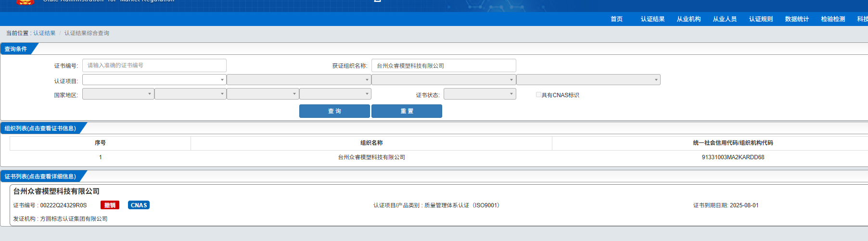Enable the 具有CNAS标识 checkbox
Screen dimensions: 868x241
(x=538, y=95)
